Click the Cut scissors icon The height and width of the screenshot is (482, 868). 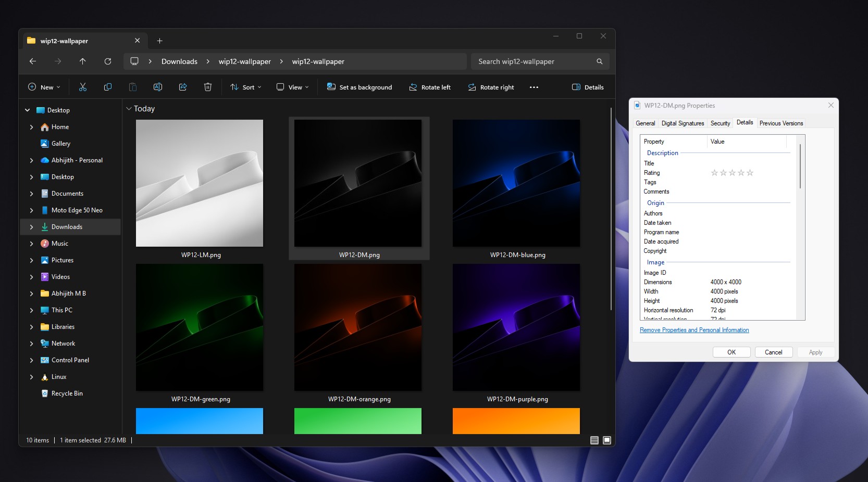pos(83,87)
